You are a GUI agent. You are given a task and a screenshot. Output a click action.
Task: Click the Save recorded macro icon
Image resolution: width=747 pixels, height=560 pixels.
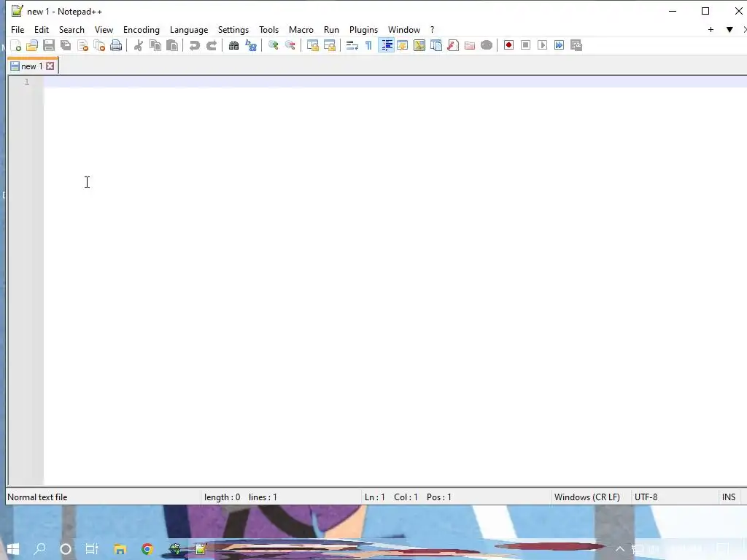click(576, 46)
